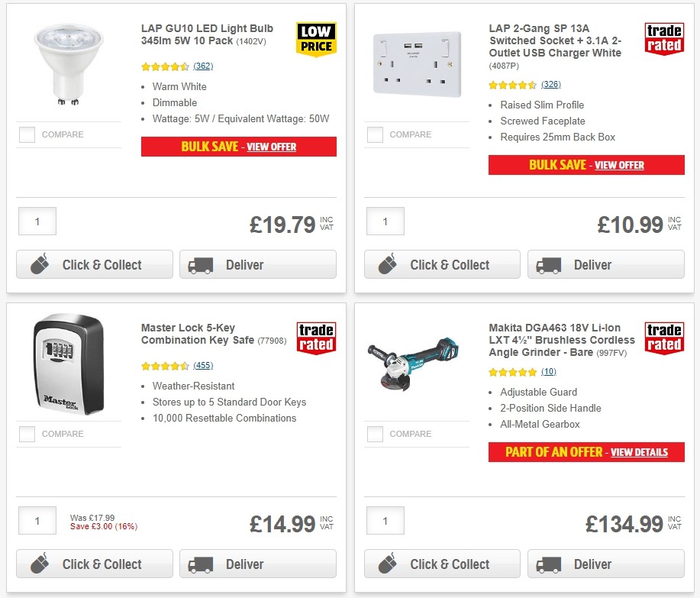Screen dimensions: 700x598
Task: Click the LOW PRICE badge on LED bulb listing
Action: 315,40
